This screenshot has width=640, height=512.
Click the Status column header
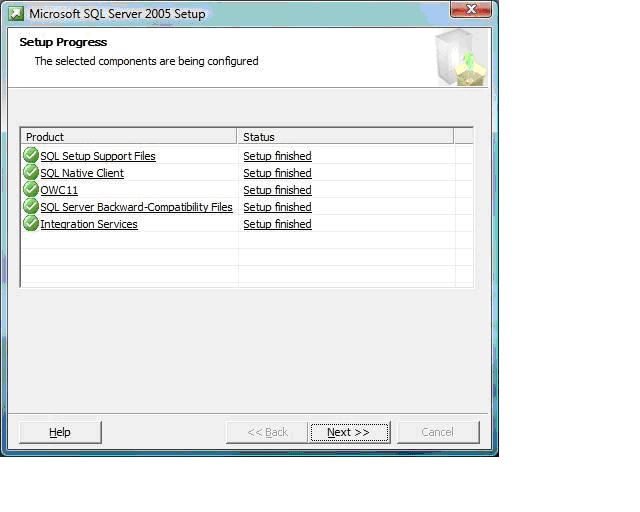pos(345,136)
